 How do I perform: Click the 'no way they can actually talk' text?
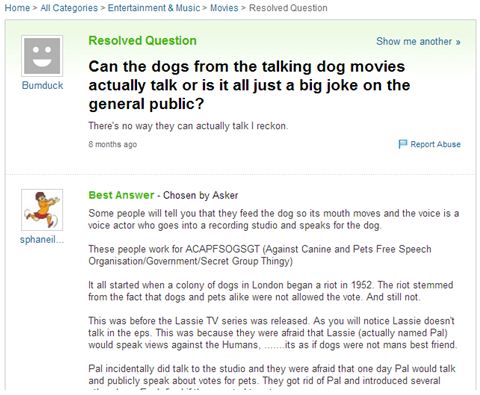(186, 126)
